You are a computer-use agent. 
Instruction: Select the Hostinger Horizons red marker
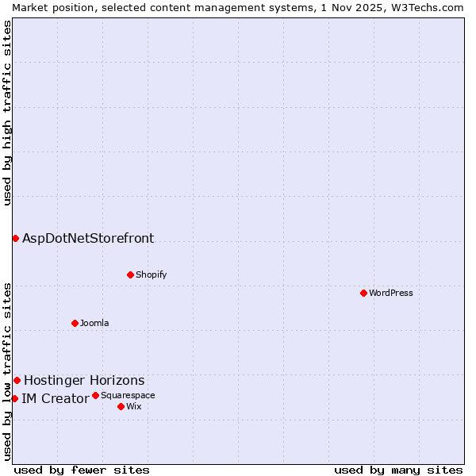click(x=17, y=380)
